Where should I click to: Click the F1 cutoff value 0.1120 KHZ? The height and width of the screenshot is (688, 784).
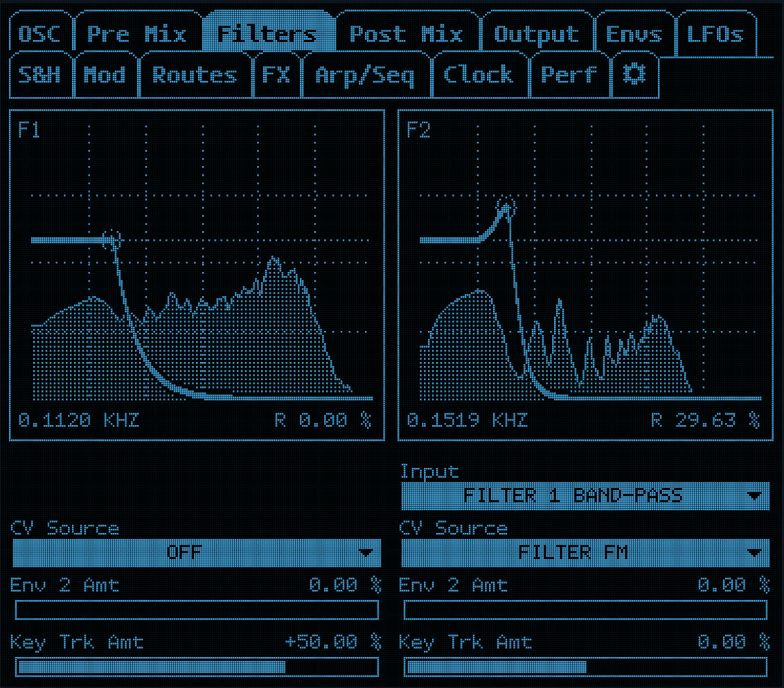coord(78,420)
